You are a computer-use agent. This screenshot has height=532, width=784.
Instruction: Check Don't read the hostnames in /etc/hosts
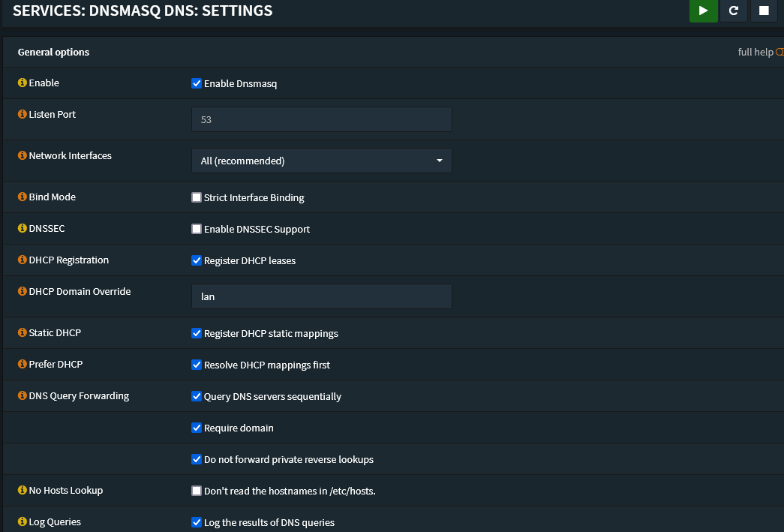(197, 491)
